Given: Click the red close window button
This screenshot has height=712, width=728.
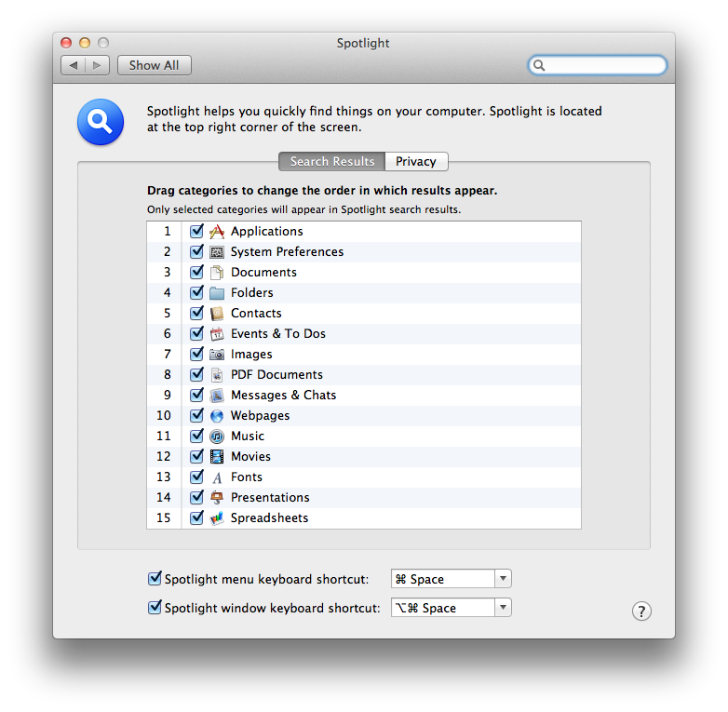Looking at the screenshot, I should click(66, 43).
